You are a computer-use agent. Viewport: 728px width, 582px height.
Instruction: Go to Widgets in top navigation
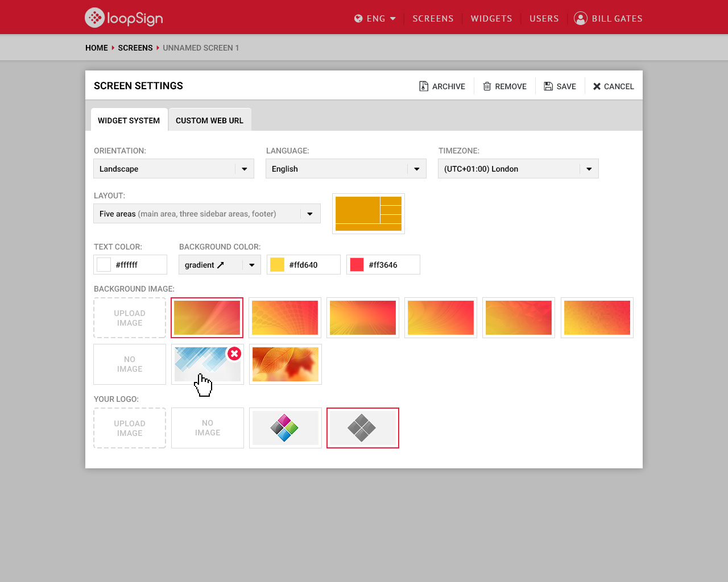tap(491, 18)
